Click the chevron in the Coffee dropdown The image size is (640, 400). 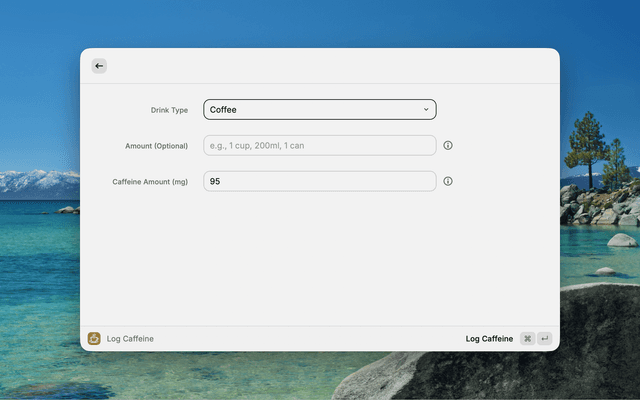[426, 110]
